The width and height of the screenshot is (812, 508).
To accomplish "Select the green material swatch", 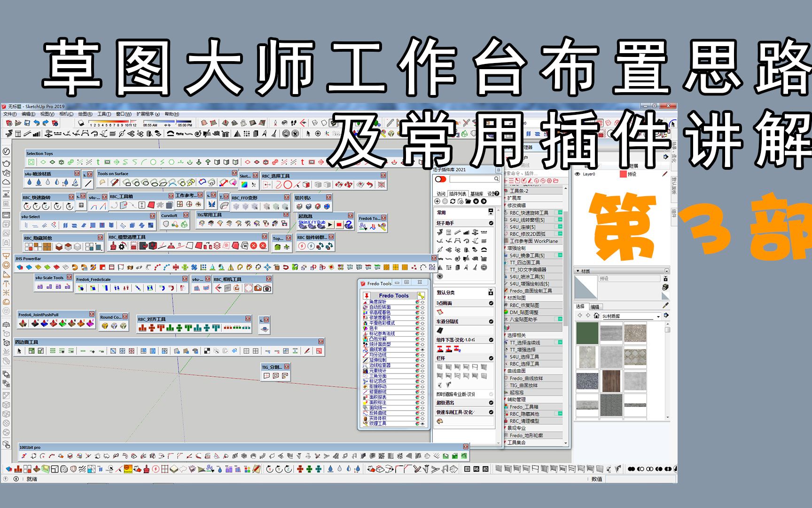I will pos(587,333).
